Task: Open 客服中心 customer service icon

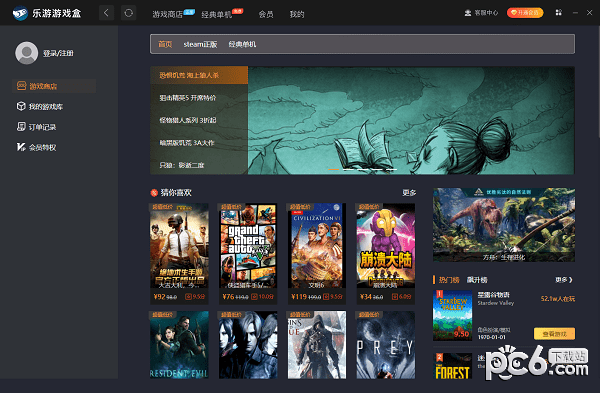Action: tap(468, 13)
